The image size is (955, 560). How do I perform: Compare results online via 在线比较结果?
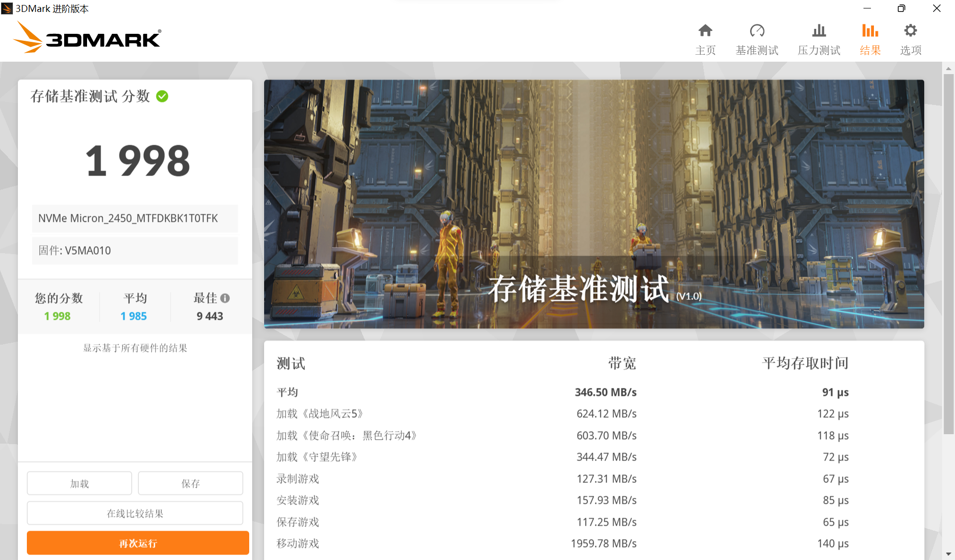(134, 513)
